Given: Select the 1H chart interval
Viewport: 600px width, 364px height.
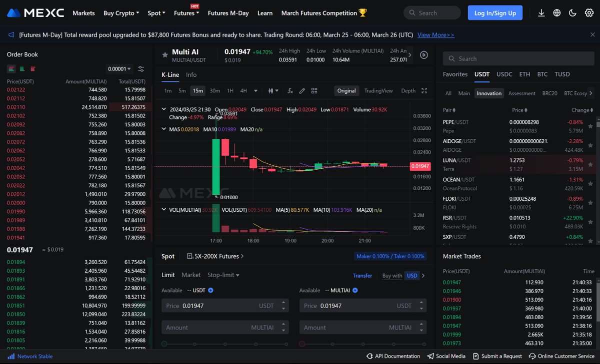Looking at the screenshot, I should (x=230, y=91).
